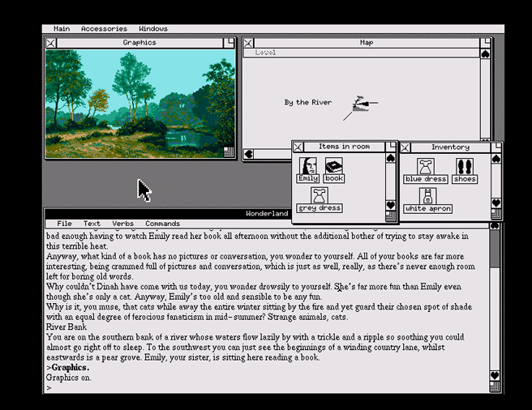This screenshot has width=532, height=410.
Task: Open the Text menu in Wonderland window
Action: pos(92,224)
